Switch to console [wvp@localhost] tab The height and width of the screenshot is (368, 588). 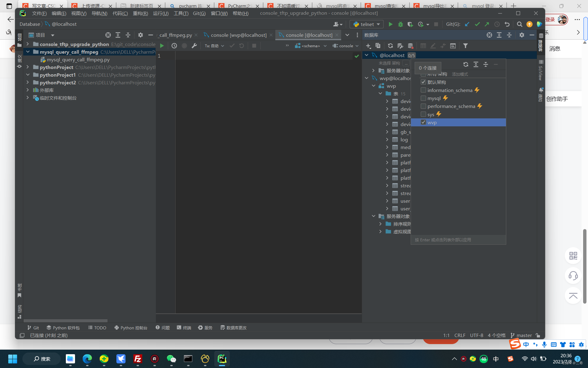point(238,35)
